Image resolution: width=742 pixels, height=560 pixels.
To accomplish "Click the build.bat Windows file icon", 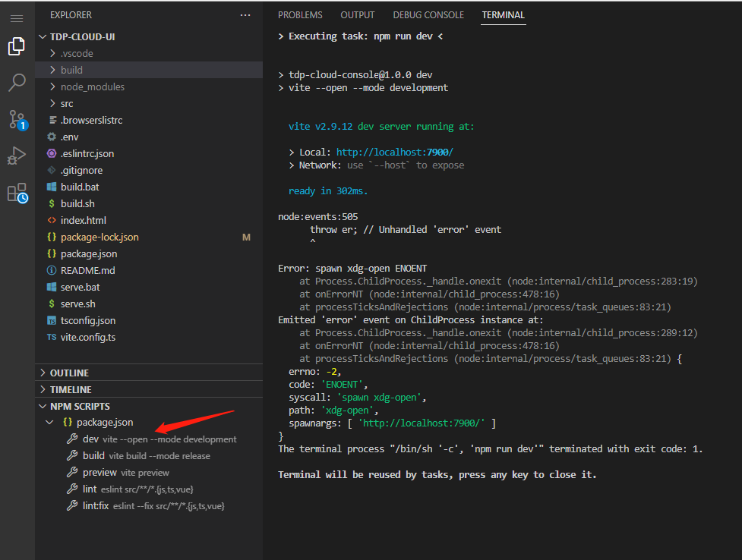I will [x=52, y=187].
